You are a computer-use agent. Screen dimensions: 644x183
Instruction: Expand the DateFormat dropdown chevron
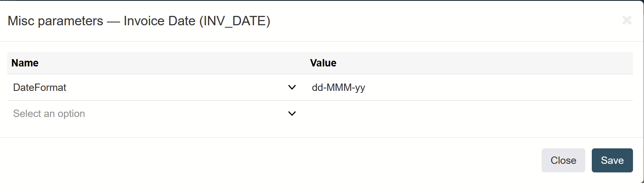pos(292,87)
